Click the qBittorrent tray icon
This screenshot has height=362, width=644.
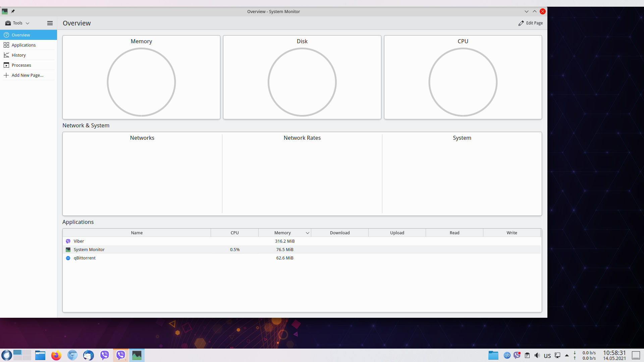point(507,355)
